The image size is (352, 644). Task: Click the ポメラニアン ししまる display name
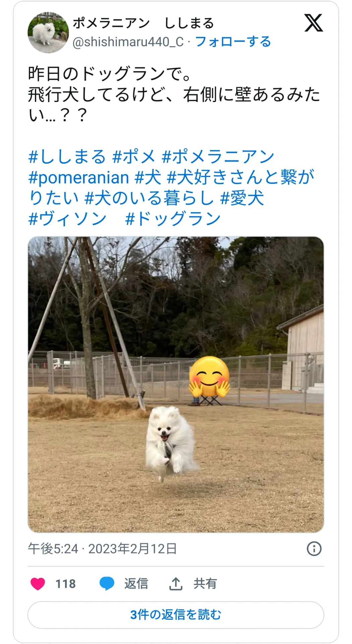coord(143,23)
